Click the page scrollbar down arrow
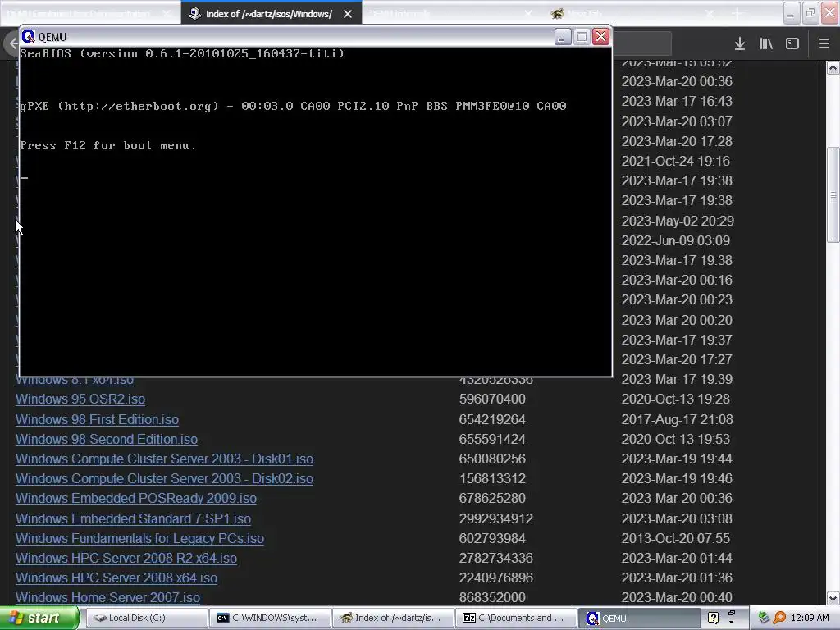 click(833, 598)
